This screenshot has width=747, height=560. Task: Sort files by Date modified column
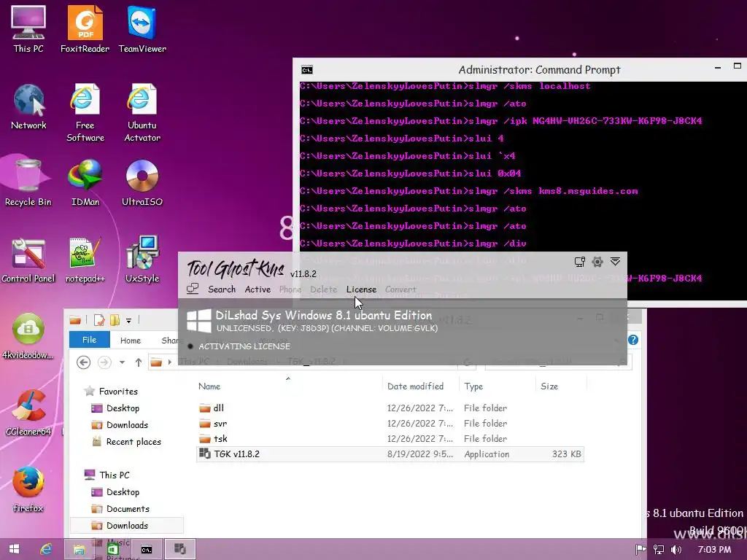415,386
